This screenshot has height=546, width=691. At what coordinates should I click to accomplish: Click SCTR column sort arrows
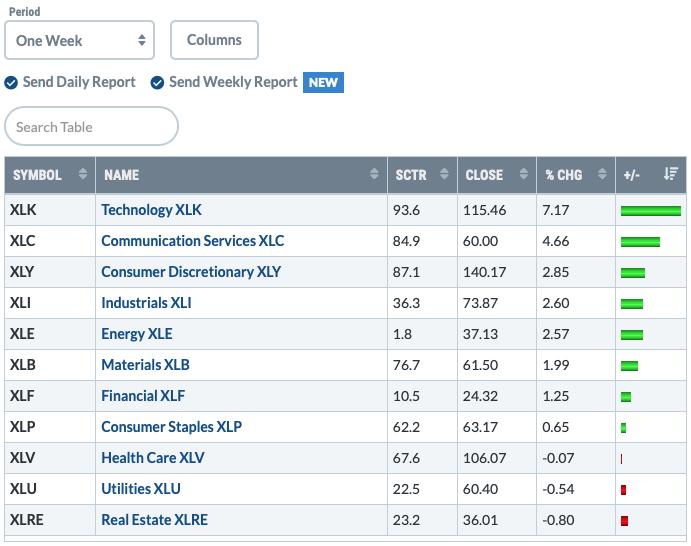pyautogui.click(x=444, y=174)
